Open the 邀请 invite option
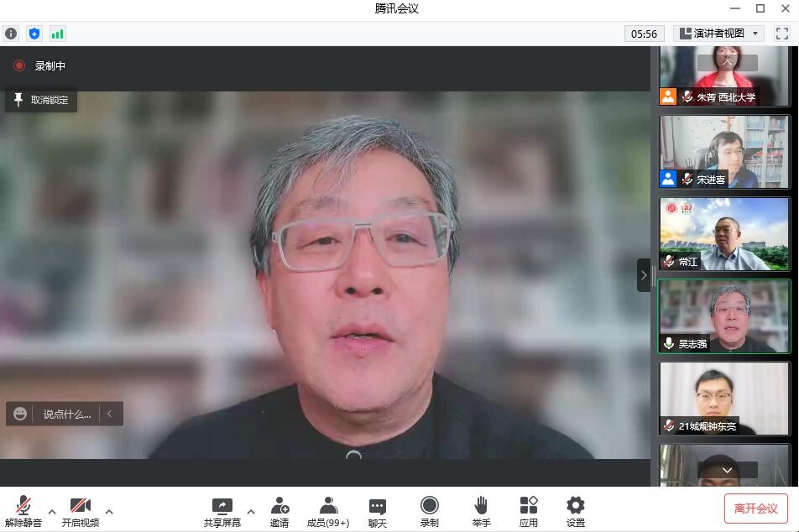 (279, 511)
